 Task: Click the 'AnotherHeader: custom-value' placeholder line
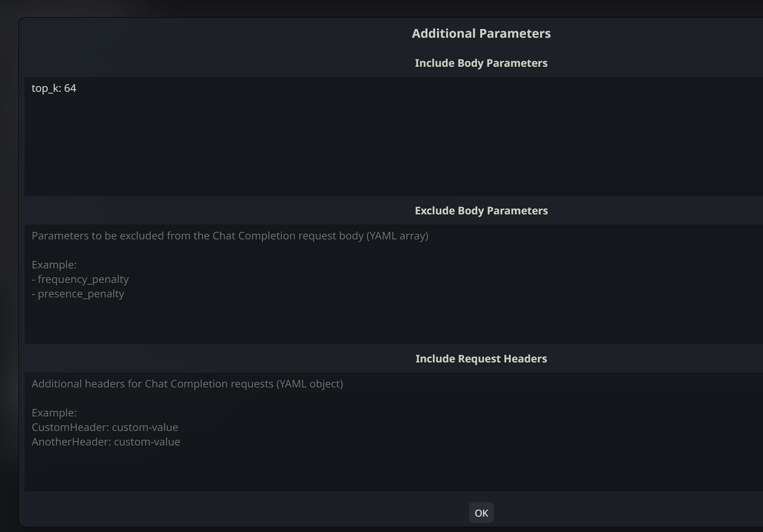pyautogui.click(x=106, y=442)
